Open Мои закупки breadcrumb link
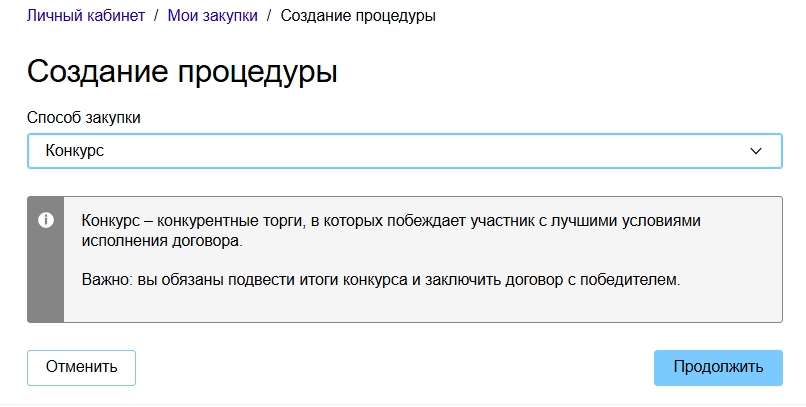Viewport: 806px width, 407px height. (212, 16)
